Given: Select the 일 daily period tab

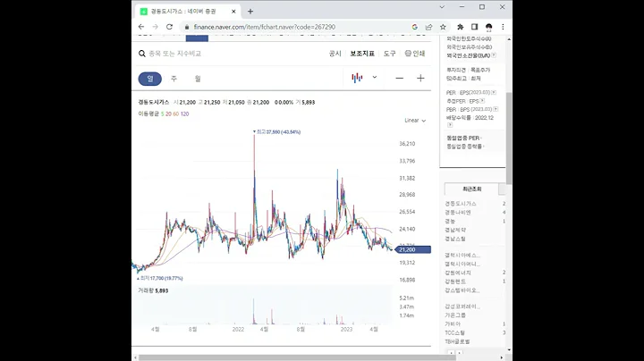Looking at the screenshot, I should 150,79.
